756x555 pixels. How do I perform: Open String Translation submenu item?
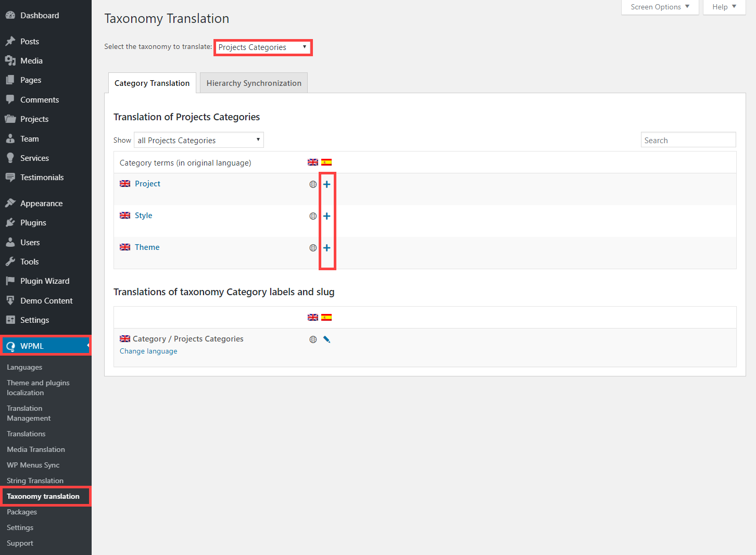point(35,481)
